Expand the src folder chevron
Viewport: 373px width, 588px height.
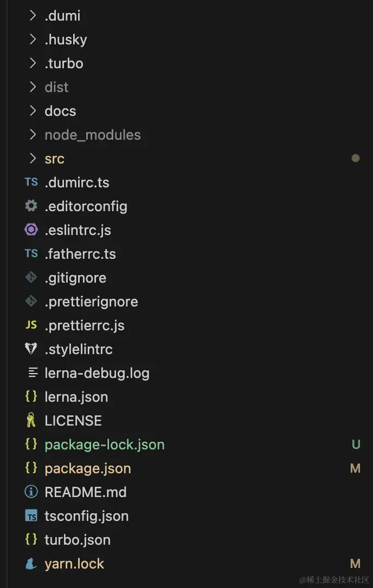(x=33, y=159)
